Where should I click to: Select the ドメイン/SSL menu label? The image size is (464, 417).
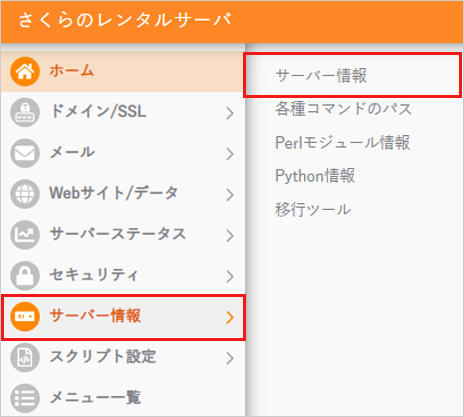[98, 111]
